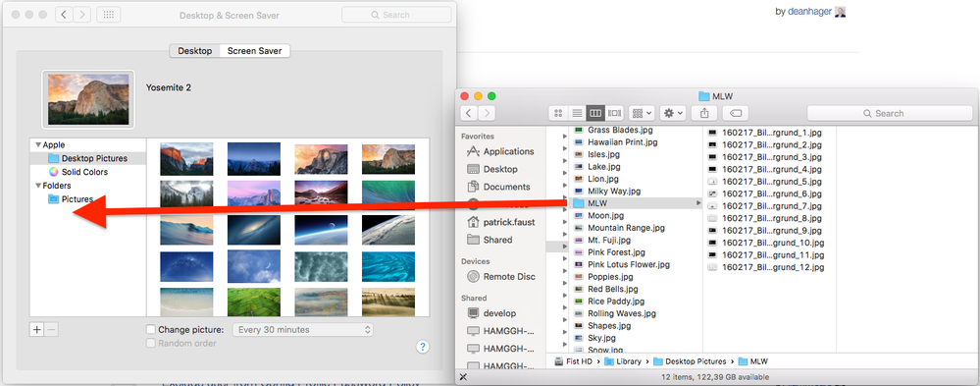Show all System Preferences grid button
Screen dimensions: 980x386
click(108, 15)
